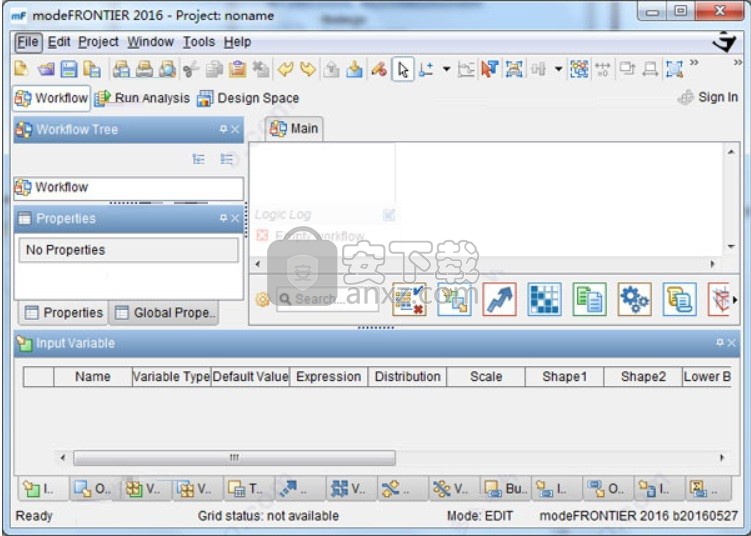Click the Input Variable table horizontal scrollbar thumb
751x536 pixels.
(x=234, y=458)
